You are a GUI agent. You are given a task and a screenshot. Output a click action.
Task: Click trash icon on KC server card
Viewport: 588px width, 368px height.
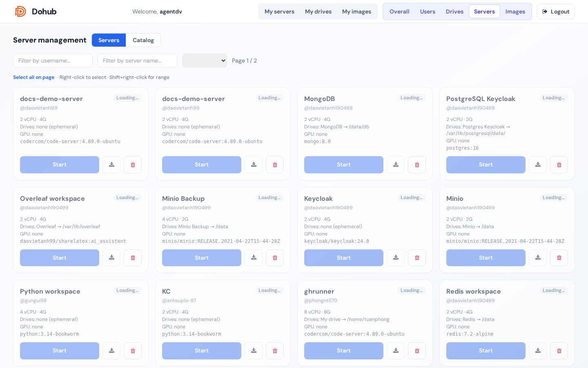click(x=275, y=351)
